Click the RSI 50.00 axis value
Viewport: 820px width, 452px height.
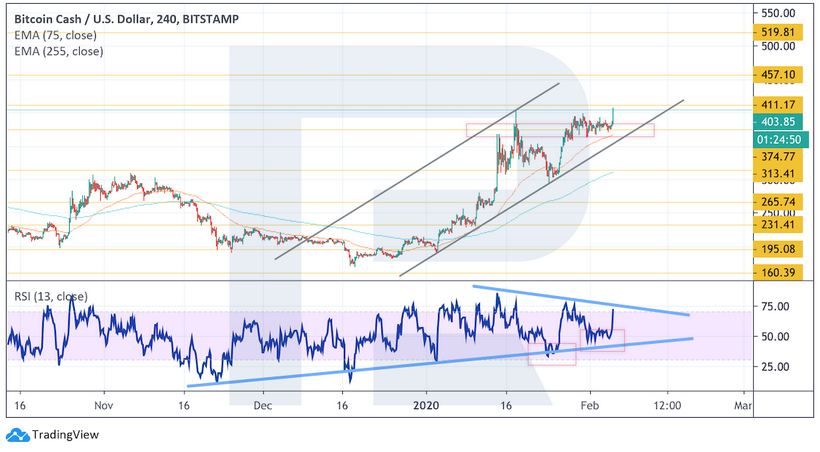click(775, 337)
